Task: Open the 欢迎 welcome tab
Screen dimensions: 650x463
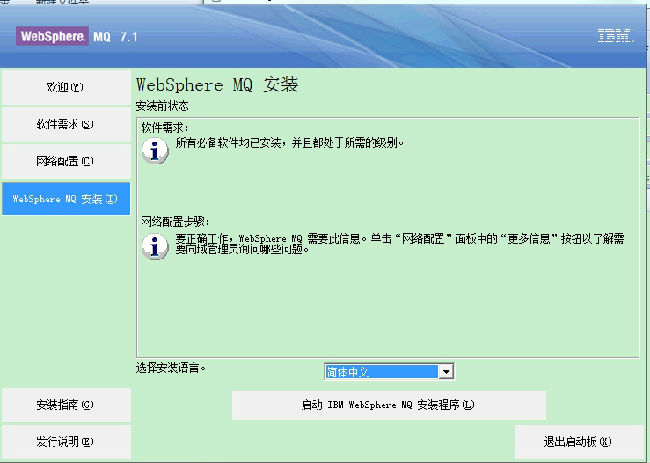Action: (66, 87)
